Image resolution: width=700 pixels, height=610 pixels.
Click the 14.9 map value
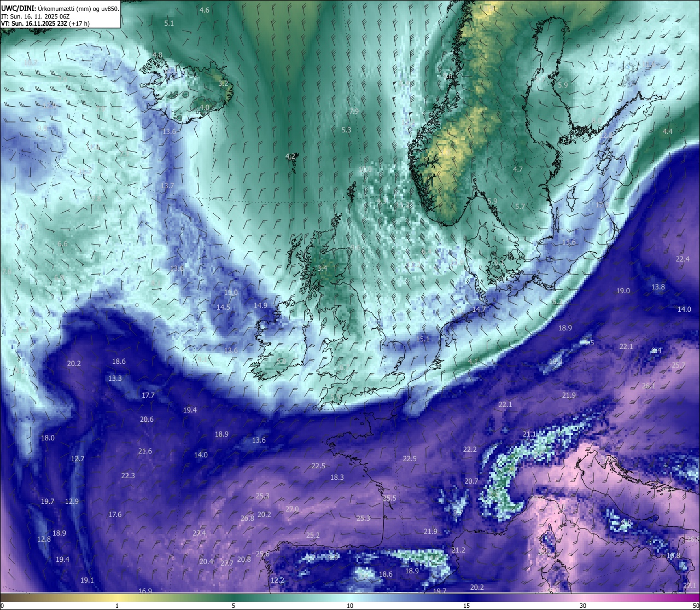[x=260, y=306]
